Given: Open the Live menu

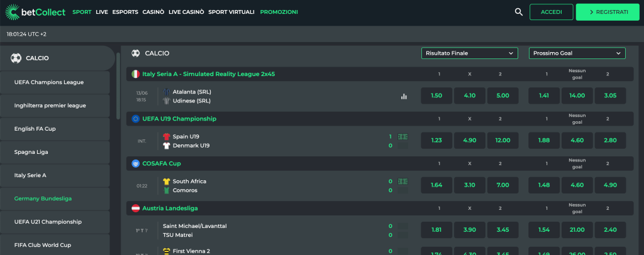Looking at the screenshot, I should (102, 12).
